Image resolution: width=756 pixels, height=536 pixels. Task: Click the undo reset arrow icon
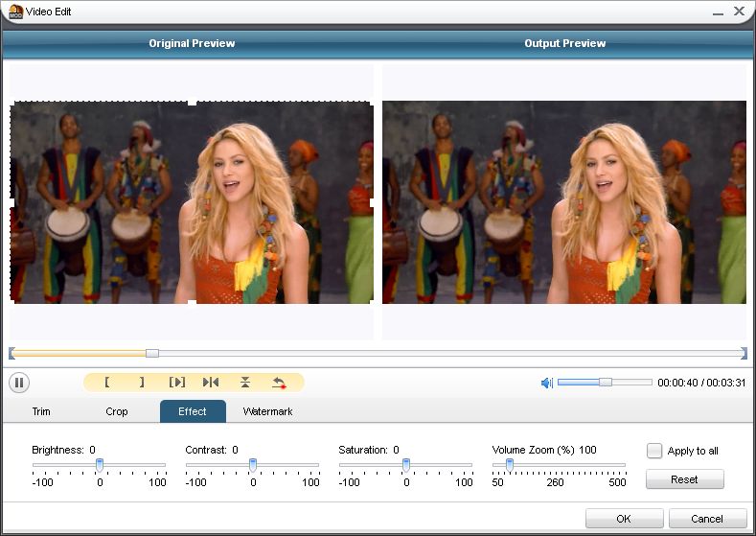click(279, 383)
